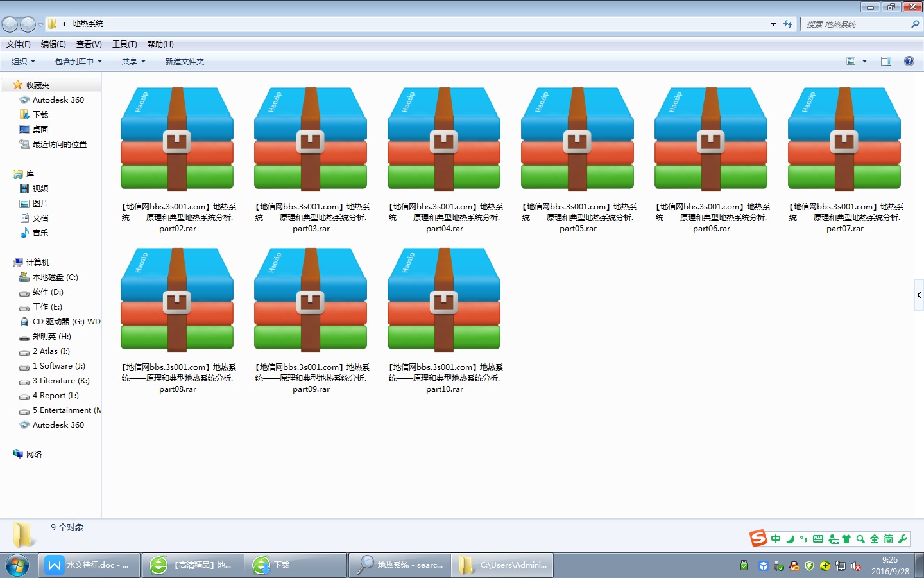Toggle Sogou punctuation mode

tap(803, 539)
